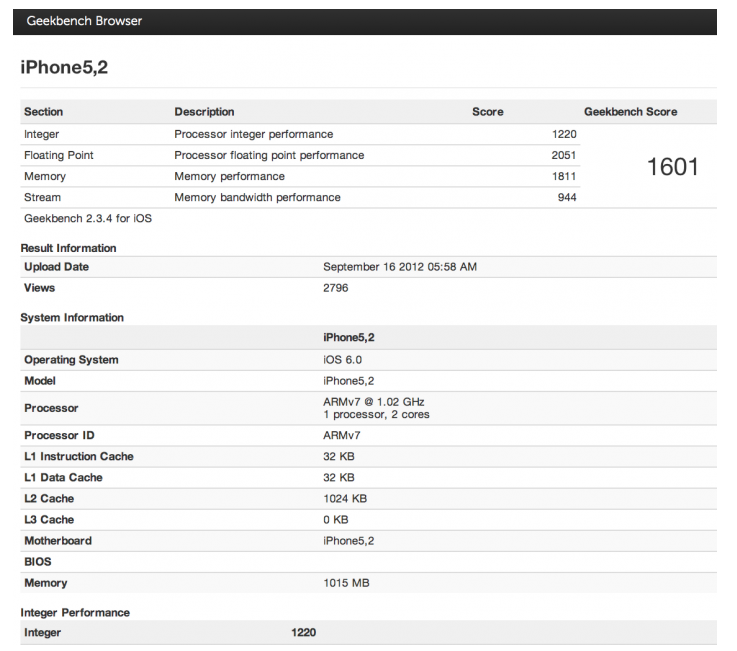This screenshot has height=651, width=737.
Task: Click the views count 2796
Action: (336, 288)
